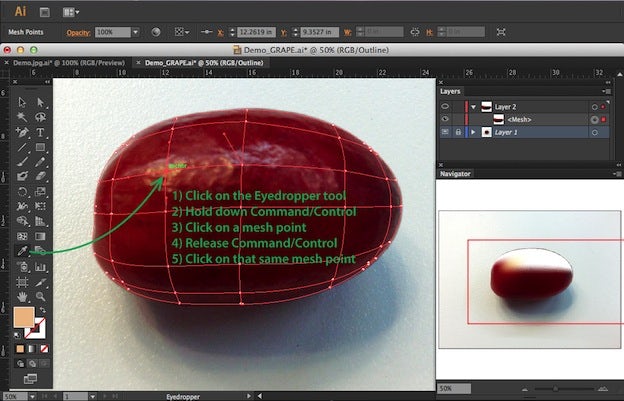Open the Layers panel tab

(x=451, y=91)
